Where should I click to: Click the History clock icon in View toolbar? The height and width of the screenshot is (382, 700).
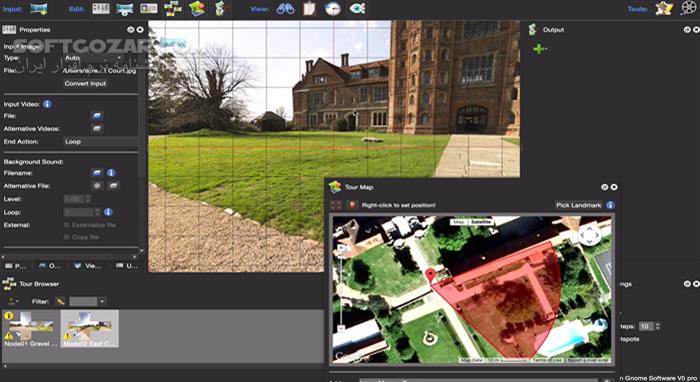point(333,8)
